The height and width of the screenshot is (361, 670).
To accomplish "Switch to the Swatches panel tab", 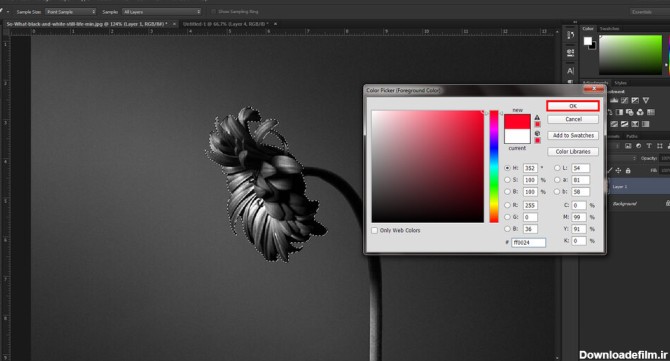I will 610,29.
